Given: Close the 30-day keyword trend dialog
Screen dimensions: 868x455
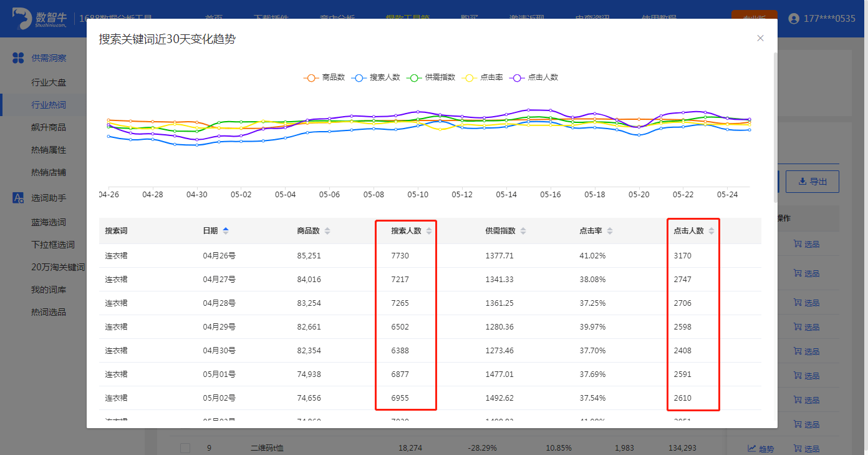Looking at the screenshot, I should click(x=760, y=38).
